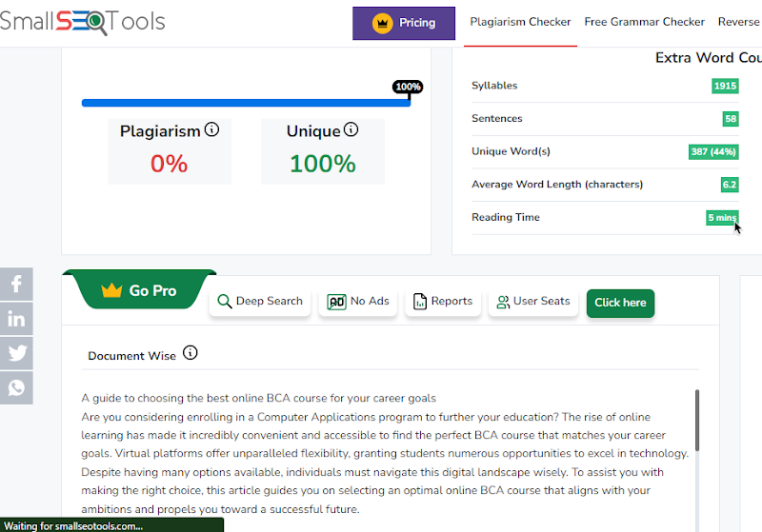The image size is (762, 532).
Task: Click the Facebook share icon
Action: click(x=16, y=285)
